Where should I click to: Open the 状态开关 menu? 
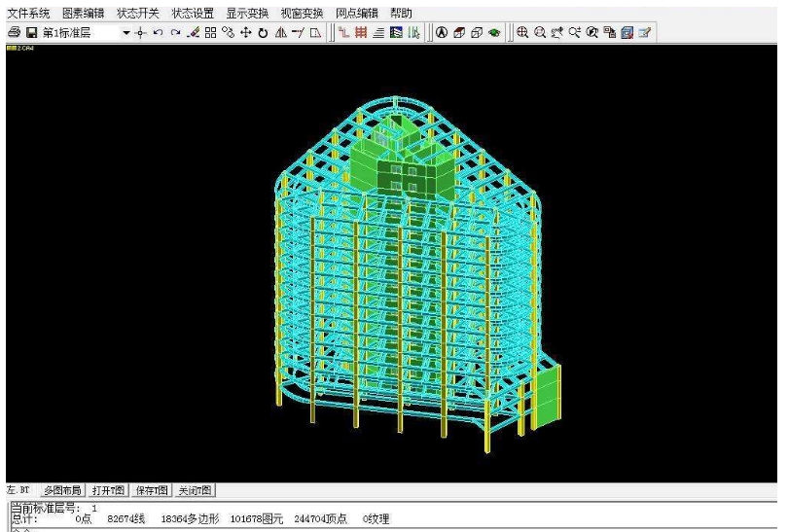coord(138,14)
